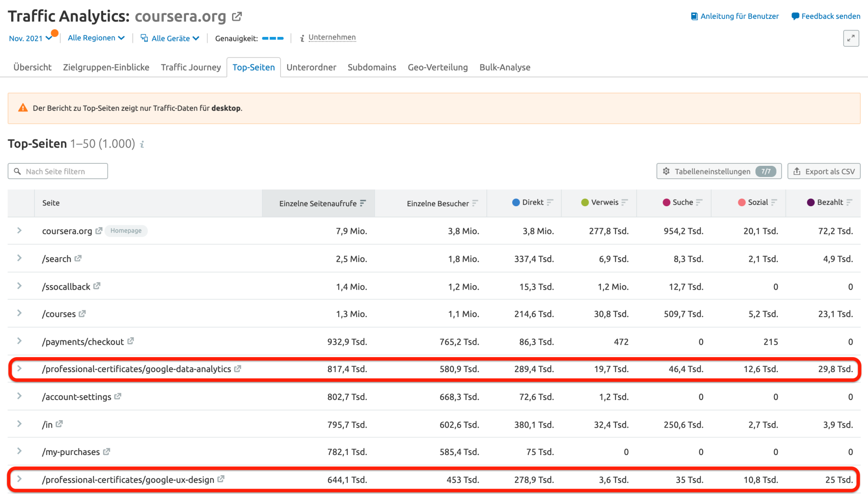
Task: Sort the Verweis column via sort icon
Action: (625, 202)
